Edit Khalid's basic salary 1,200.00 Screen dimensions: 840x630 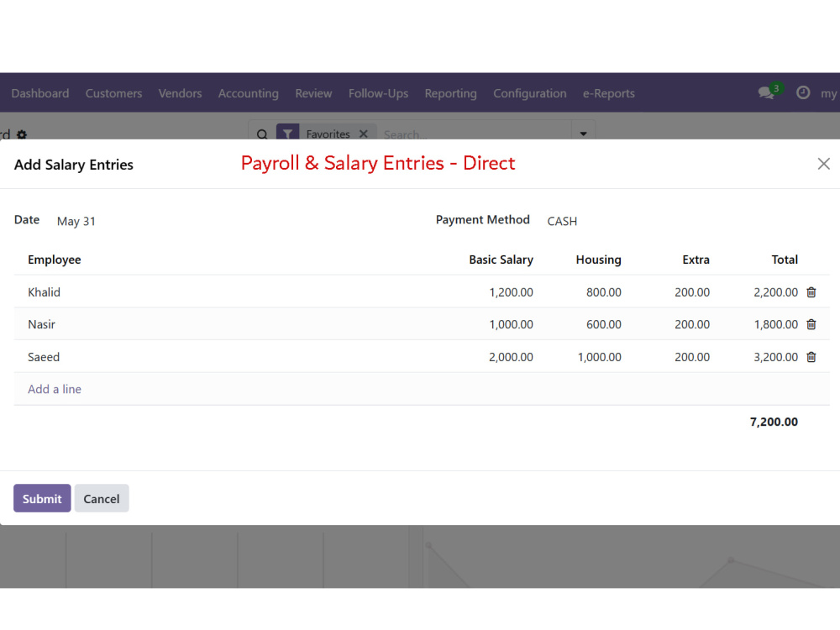511,292
